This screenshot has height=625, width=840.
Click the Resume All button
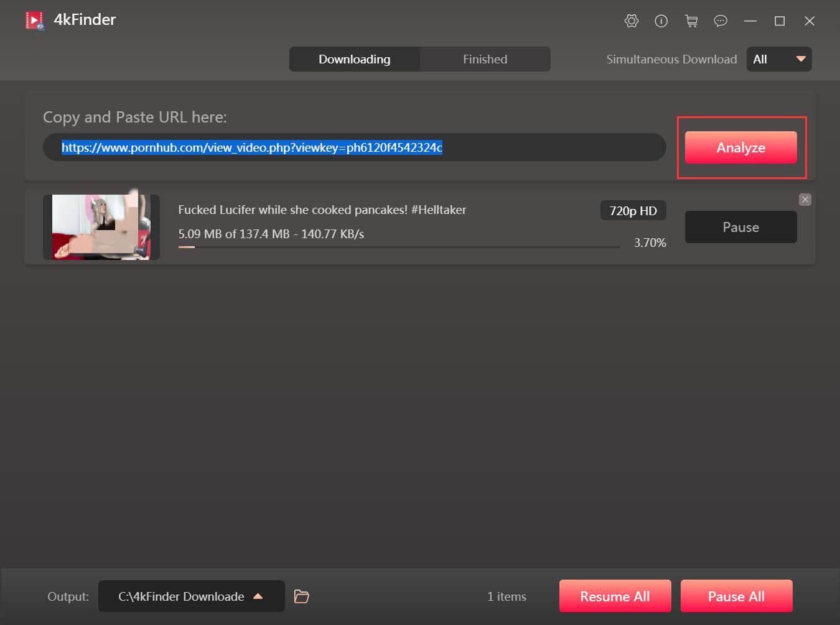pos(615,596)
